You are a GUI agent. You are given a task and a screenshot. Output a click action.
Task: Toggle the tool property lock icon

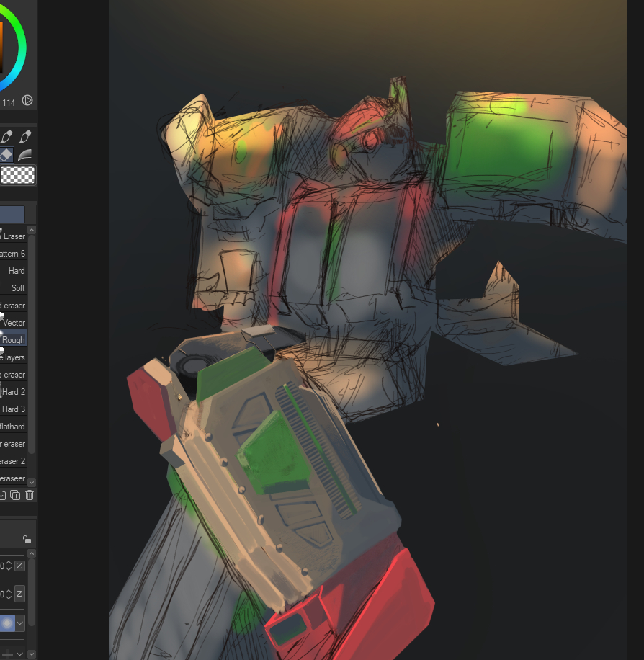[27, 540]
